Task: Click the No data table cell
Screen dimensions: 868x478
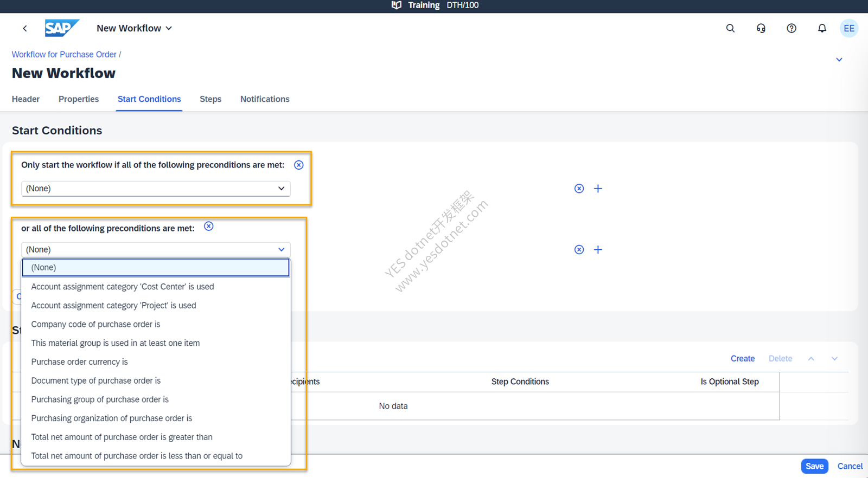Action: 393,406
